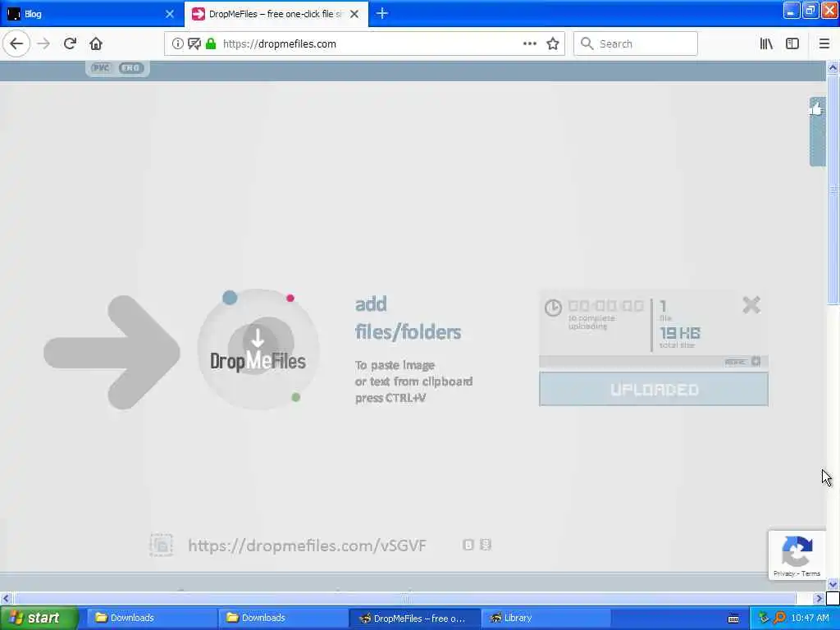Open reCAPTCHA Privacy link
Image resolution: width=840 pixels, height=630 pixels.
coord(784,573)
